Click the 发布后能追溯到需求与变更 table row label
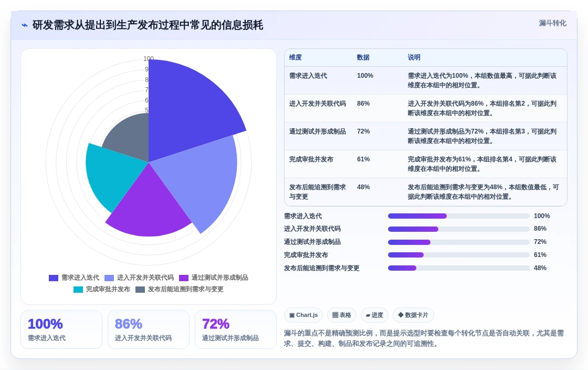Viewport: 588px width, 370px height. pyautogui.click(x=318, y=192)
